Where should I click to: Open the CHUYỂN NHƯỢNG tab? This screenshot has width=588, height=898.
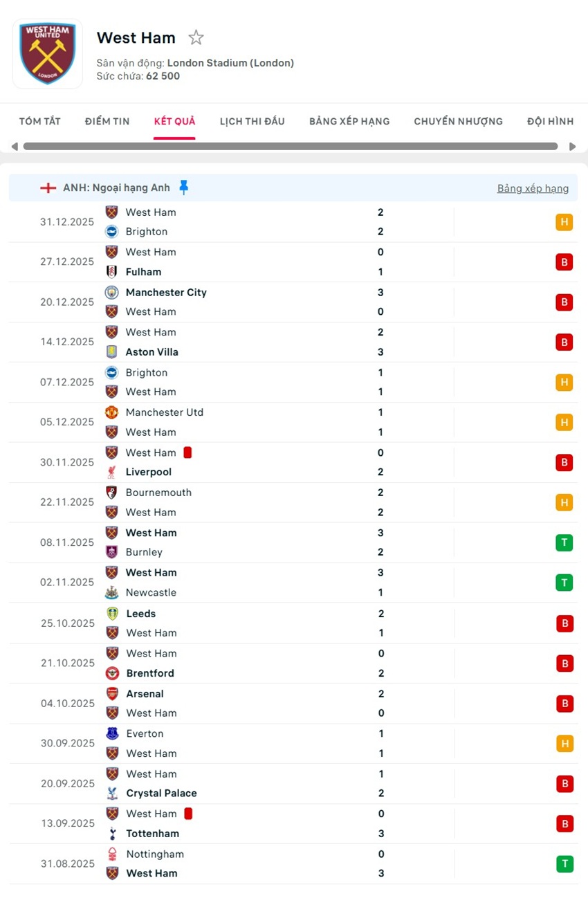point(458,121)
